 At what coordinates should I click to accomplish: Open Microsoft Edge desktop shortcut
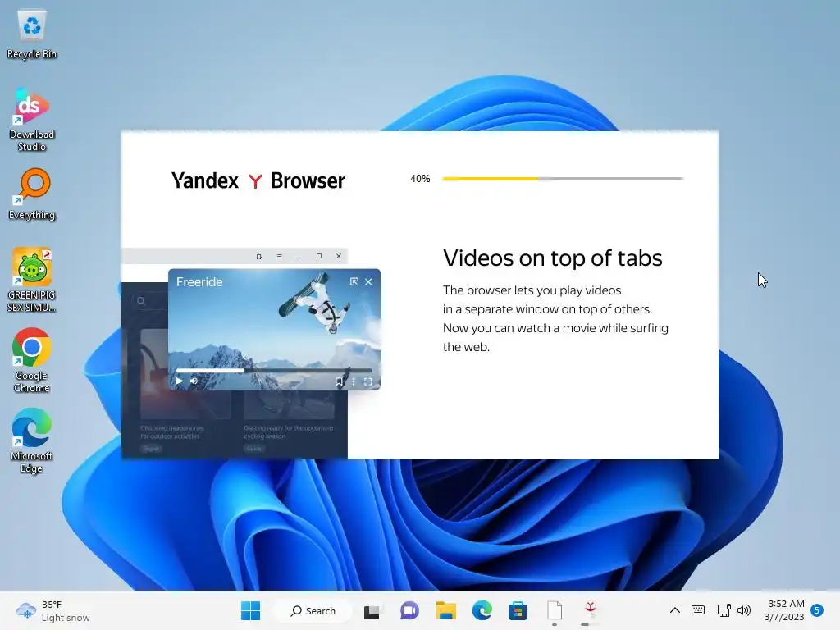[32, 441]
